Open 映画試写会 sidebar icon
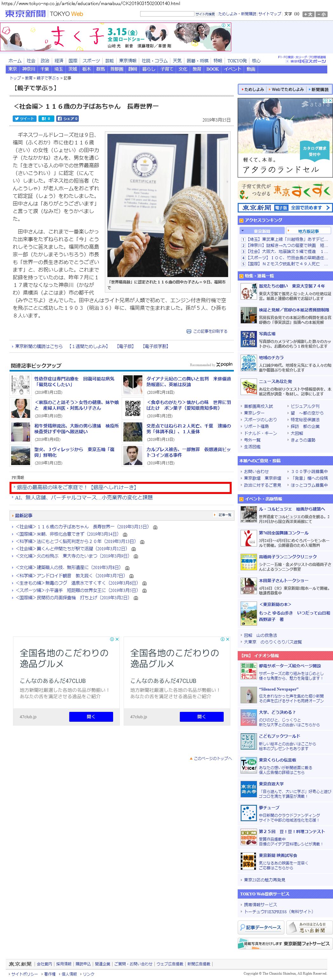333x980 pixels. (248, 861)
